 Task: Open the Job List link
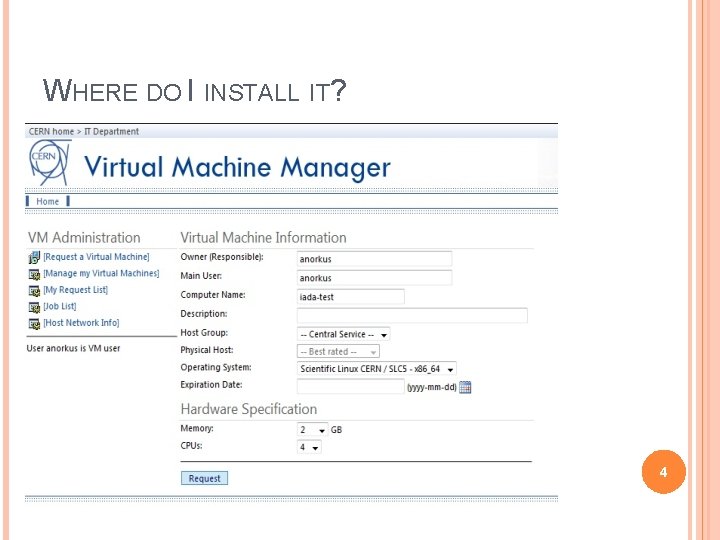click(60, 306)
